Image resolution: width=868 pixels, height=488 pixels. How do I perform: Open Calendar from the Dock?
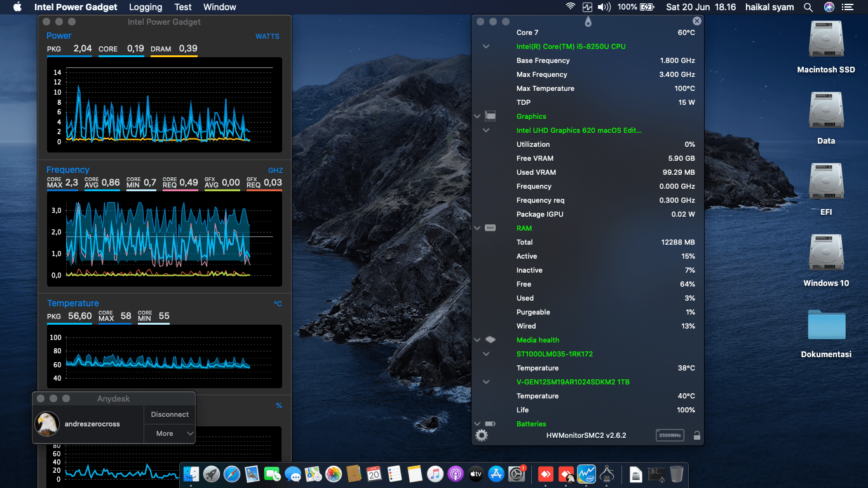[374, 473]
